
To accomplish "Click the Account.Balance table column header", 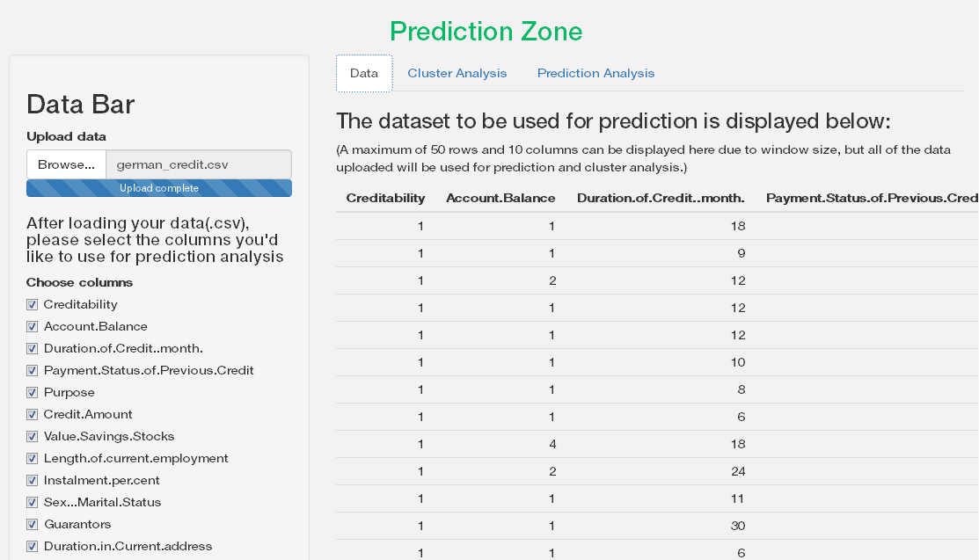I will point(500,199).
